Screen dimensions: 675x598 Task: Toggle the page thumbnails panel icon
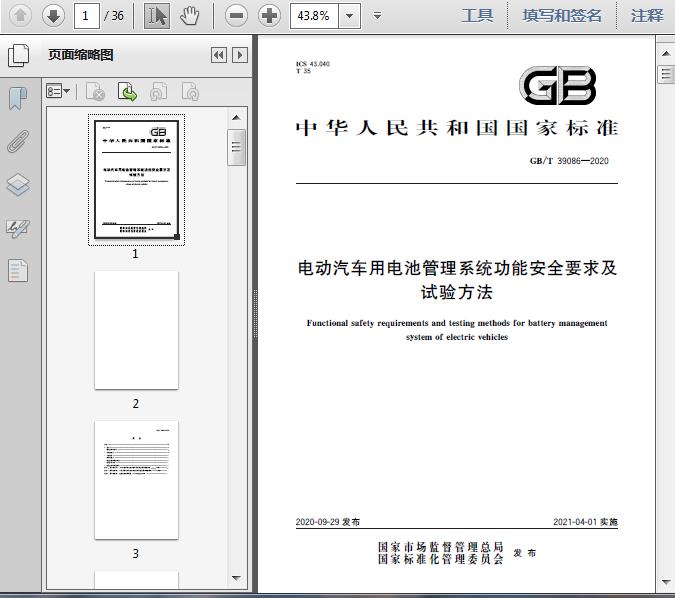tap(18, 56)
